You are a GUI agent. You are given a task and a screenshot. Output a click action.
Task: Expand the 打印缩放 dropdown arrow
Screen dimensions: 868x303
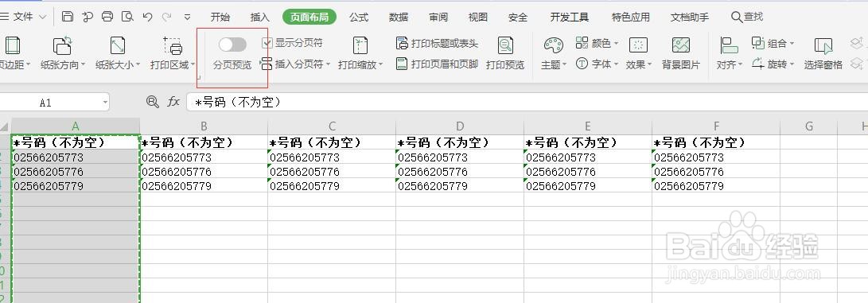381,64
